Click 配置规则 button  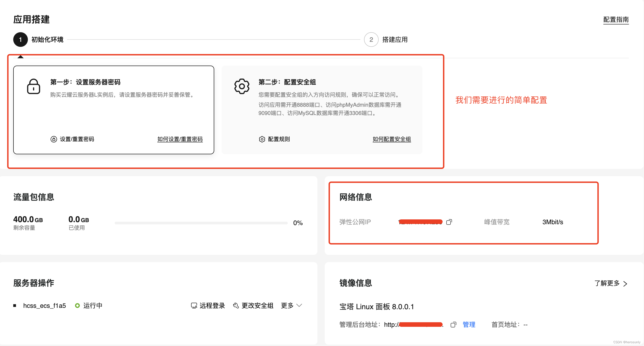(x=274, y=139)
